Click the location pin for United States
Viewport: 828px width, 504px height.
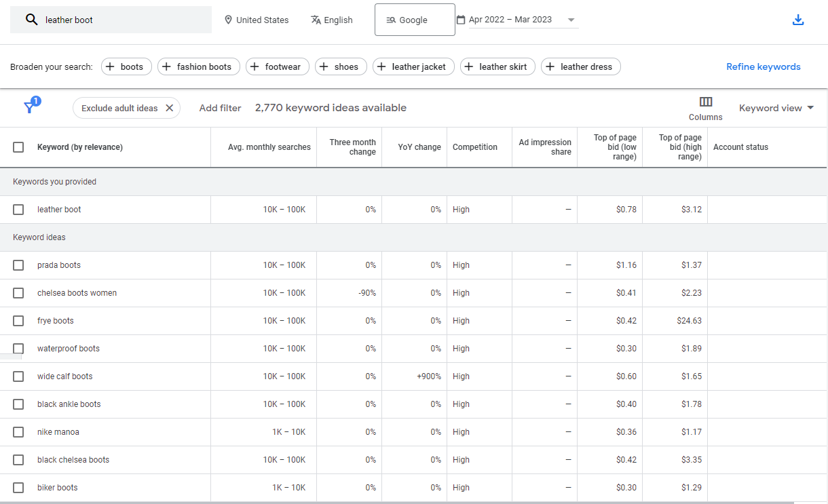click(x=228, y=20)
